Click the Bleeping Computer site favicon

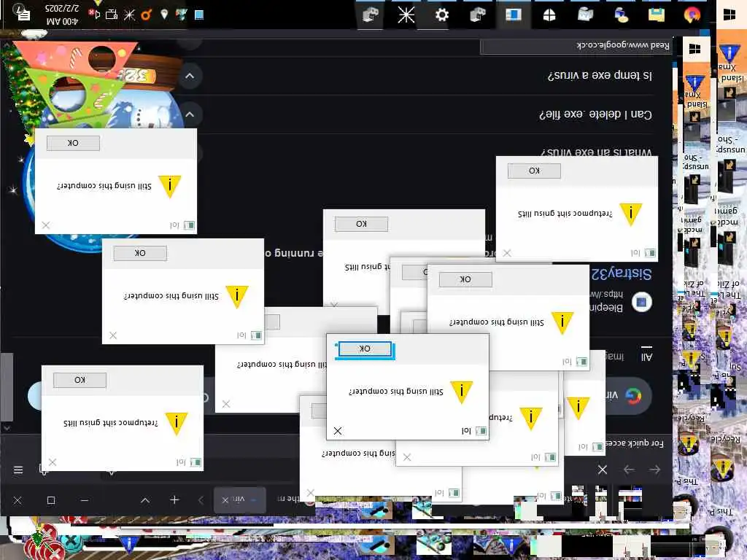click(641, 302)
